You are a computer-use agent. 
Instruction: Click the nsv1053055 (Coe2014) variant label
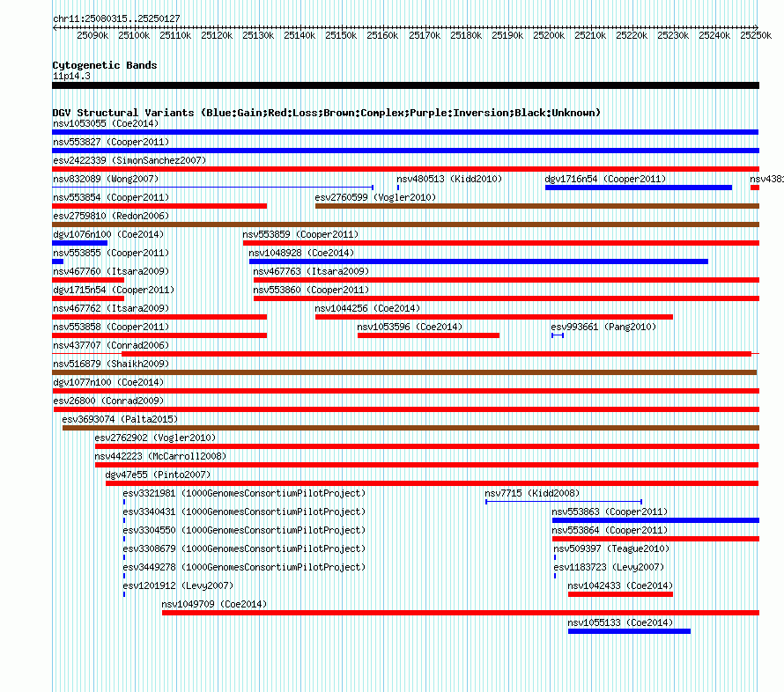tap(106, 123)
